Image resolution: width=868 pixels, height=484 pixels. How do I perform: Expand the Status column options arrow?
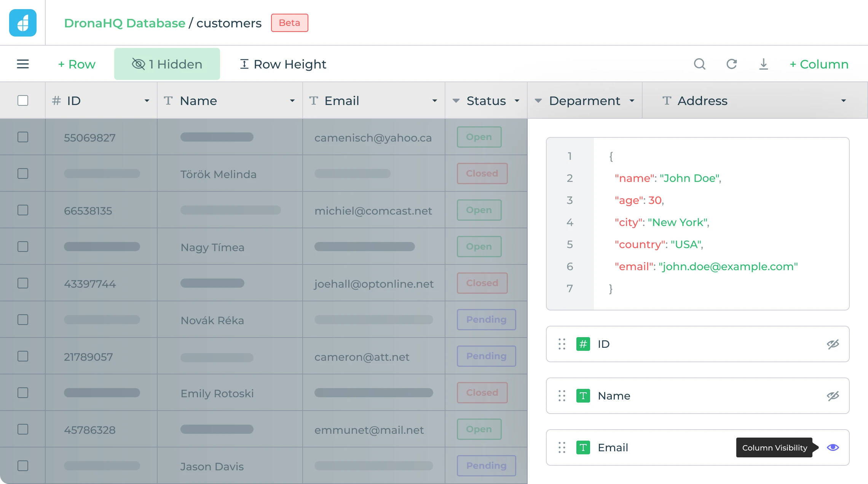[x=517, y=101]
